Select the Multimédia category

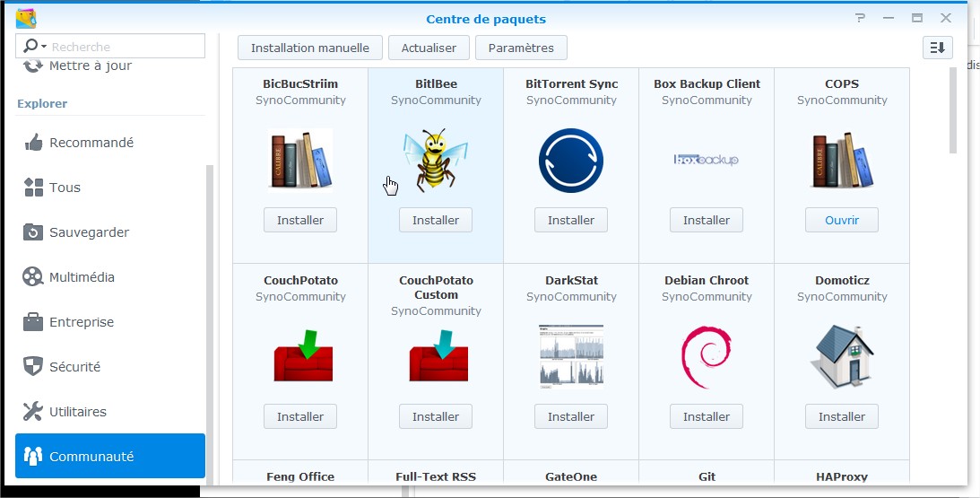(110, 277)
